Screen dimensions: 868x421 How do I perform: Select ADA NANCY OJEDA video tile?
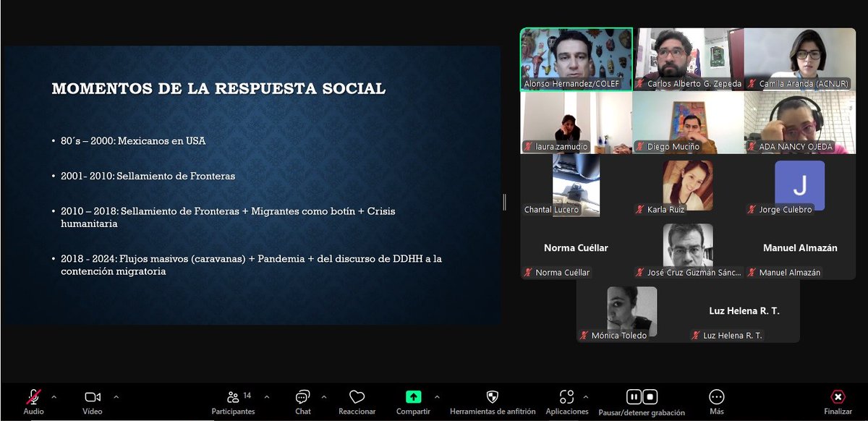click(x=800, y=122)
